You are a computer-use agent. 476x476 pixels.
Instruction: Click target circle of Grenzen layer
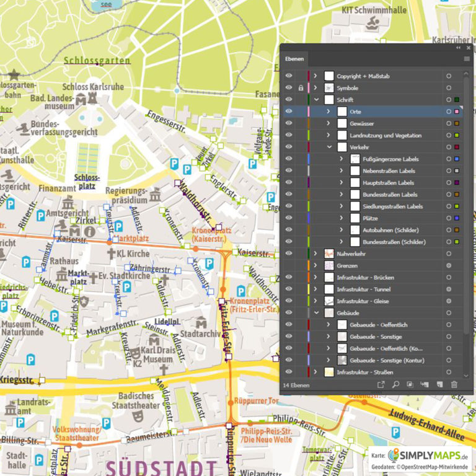coord(449,266)
